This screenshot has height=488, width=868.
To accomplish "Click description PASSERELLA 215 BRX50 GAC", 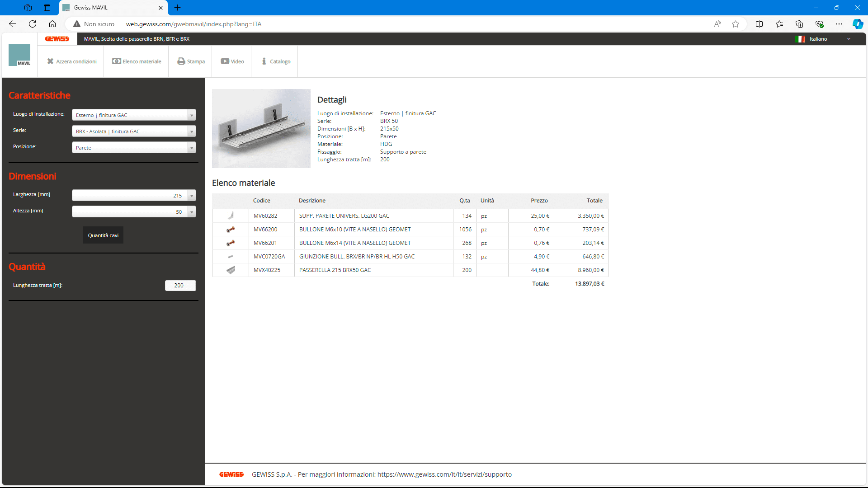I will [x=335, y=270].
